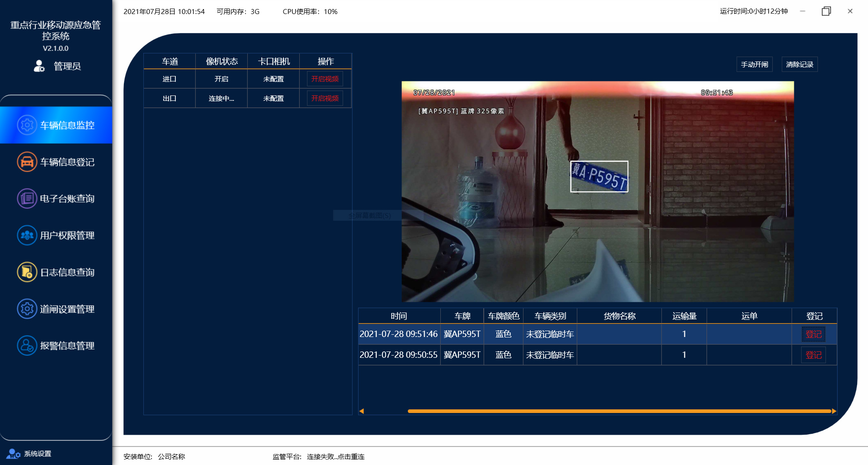Start video for the exit lane
This screenshot has height=465, width=868.
(x=325, y=98)
